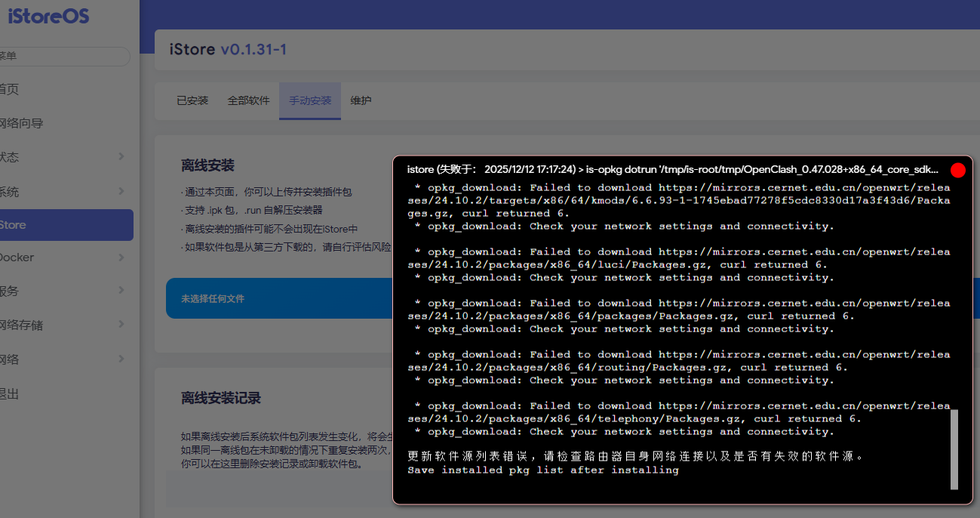Focus the sidebar menu search field
This screenshot has width=980, height=518.
63,57
